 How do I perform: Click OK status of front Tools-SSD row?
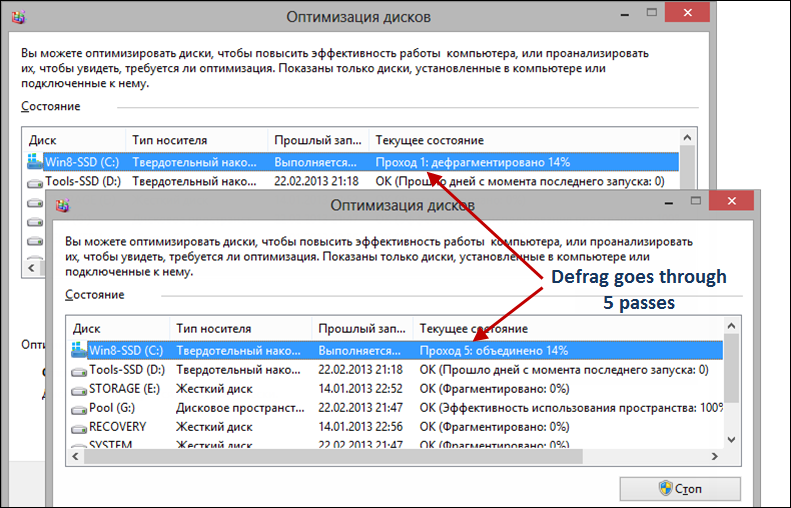(564, 370)
